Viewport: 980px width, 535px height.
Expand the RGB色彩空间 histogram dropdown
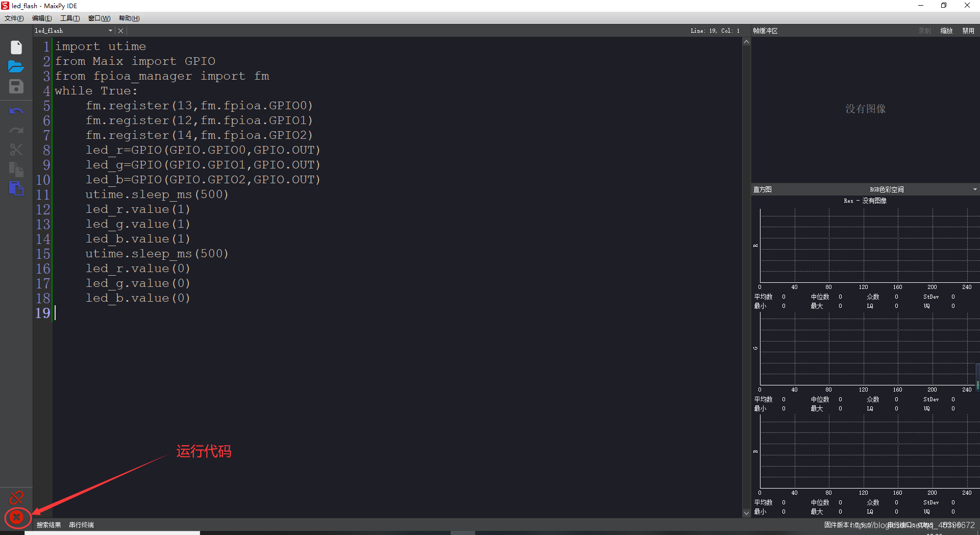[x=975, y=189]
